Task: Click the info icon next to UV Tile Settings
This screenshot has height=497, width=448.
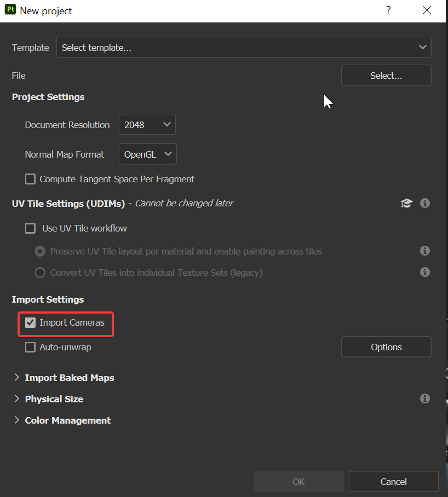Action: pos(424,203)
